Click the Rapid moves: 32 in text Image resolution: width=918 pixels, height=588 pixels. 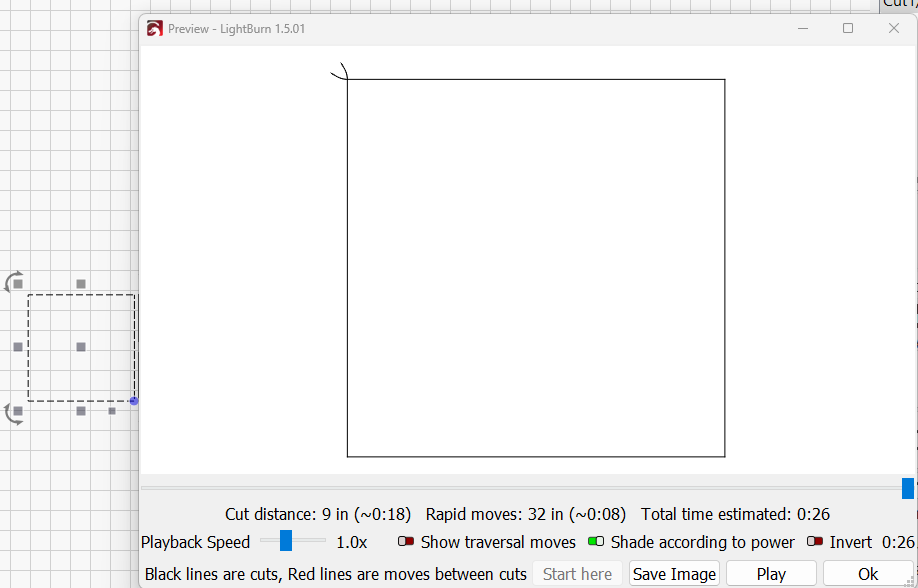point(525,514)
